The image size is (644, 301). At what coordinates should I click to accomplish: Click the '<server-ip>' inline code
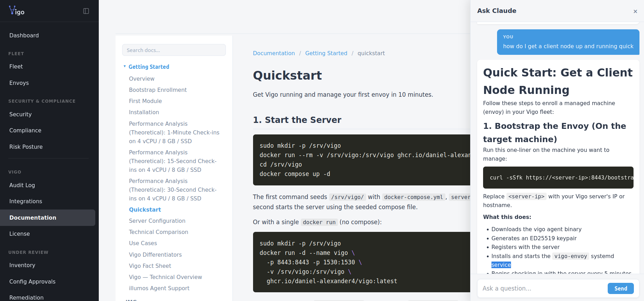[x=526, y=197]
